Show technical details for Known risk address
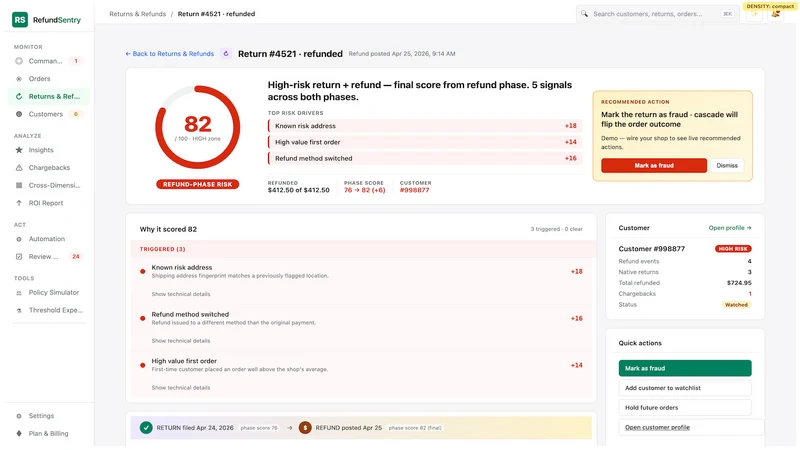This screenshot has height=450, width=800. coord(181,294)
